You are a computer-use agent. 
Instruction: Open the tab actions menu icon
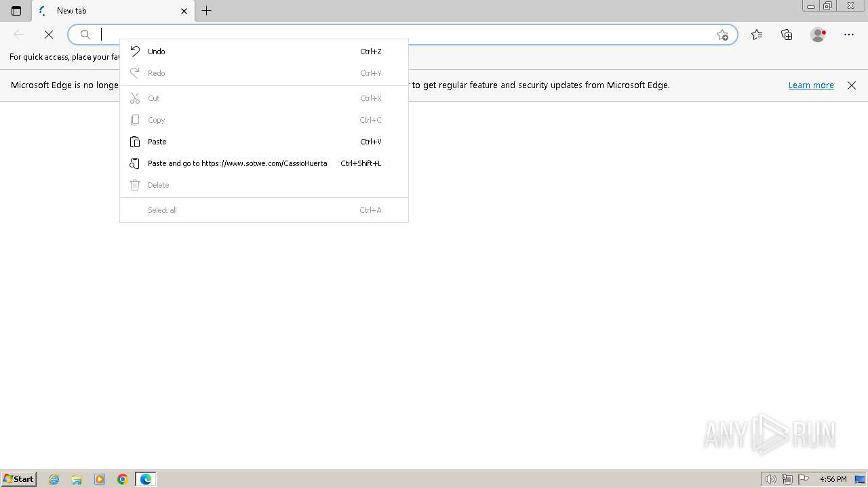[x=16, y=11]
